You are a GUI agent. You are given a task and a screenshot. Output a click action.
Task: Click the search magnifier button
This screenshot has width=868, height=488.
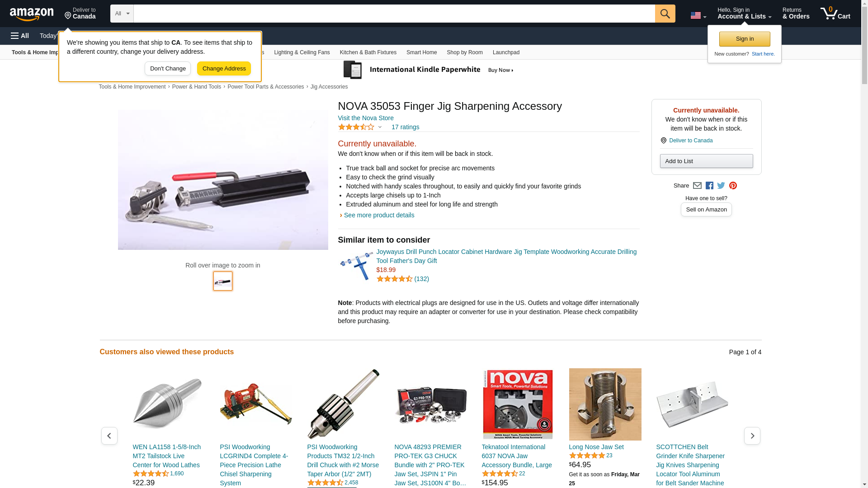coord(665,14)
